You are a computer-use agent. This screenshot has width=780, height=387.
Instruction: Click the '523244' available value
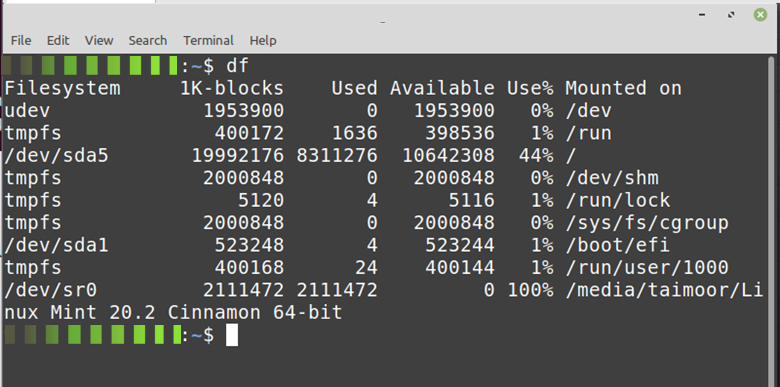click(460, 245)
